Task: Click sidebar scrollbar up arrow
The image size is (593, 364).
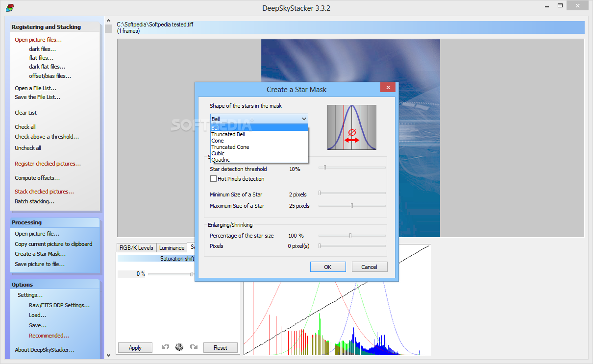Action: 108,21
